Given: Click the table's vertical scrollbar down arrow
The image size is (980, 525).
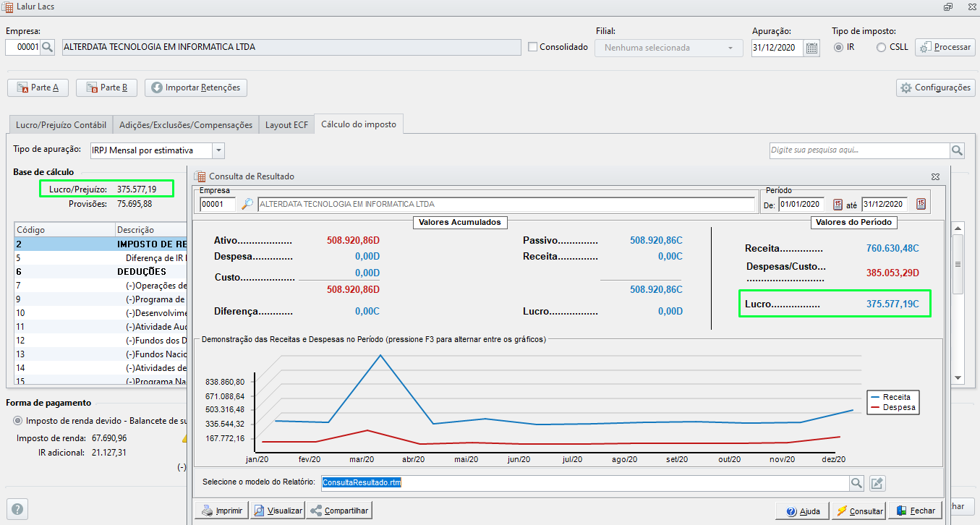Looking at the screenshot, I should coord(958,377).
